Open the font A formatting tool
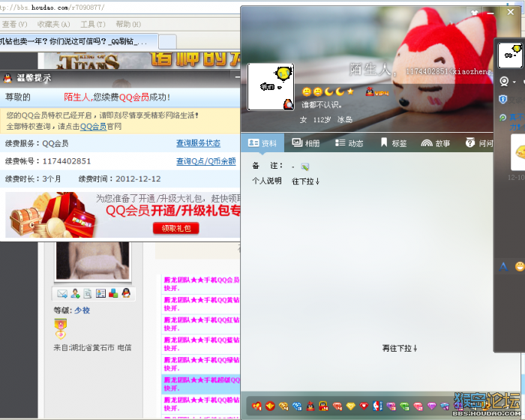525x420 pixels. click(x=503, y=266)
